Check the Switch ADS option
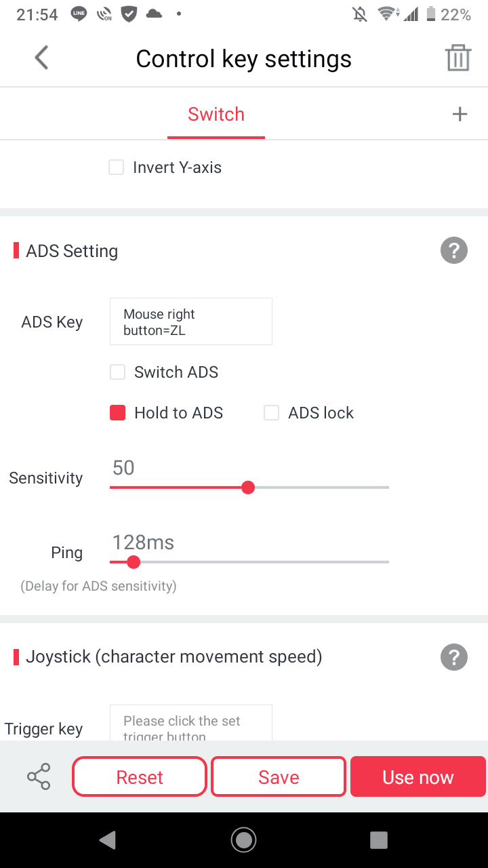488x868 pixels. [118, 372]
